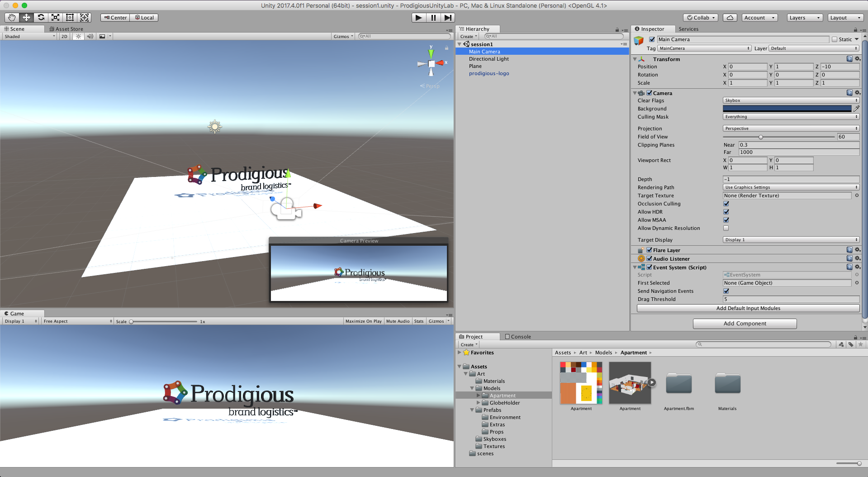Disable the Camera component checkbox
This screenshot has width=868, height=477.
[649, 93]
